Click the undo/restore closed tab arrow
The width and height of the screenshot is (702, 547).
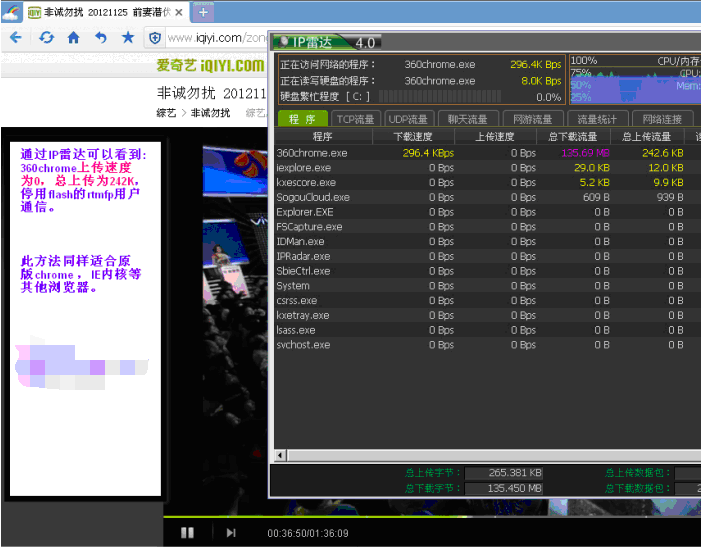coord(100,38)
